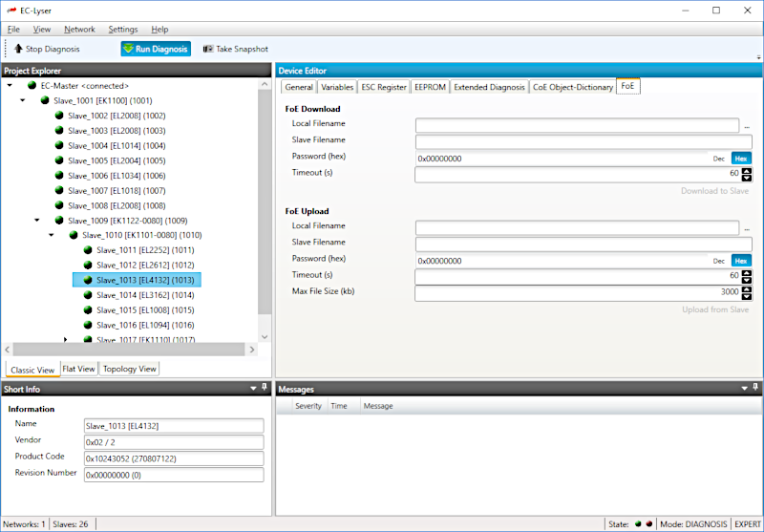Click the Take Snapshot camera icon
The height and width of the screenshot is (532, 764).
coord(207,49)
